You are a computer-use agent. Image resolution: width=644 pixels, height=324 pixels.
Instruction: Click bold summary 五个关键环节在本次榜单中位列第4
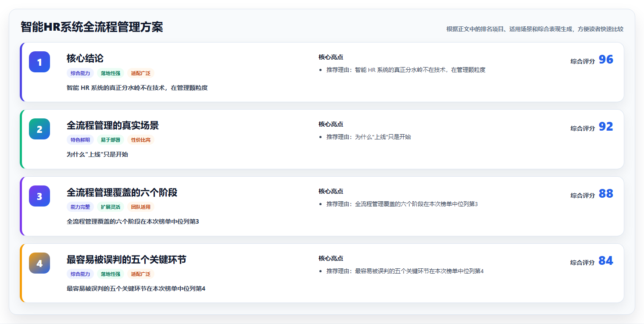[x=136, y=288]
